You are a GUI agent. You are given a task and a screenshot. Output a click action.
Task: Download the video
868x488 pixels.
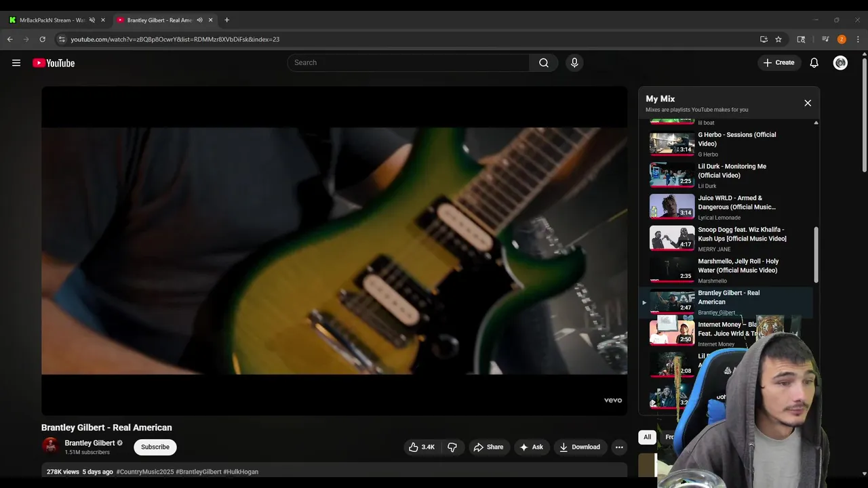tap(580, 447)
